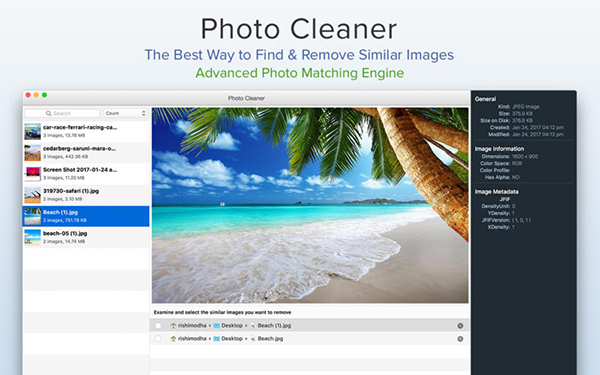The height and width of the screenshot is (375, 600).
Task: Click rishimodha home icon in Beach.jpg path
Action: (173, 339)
